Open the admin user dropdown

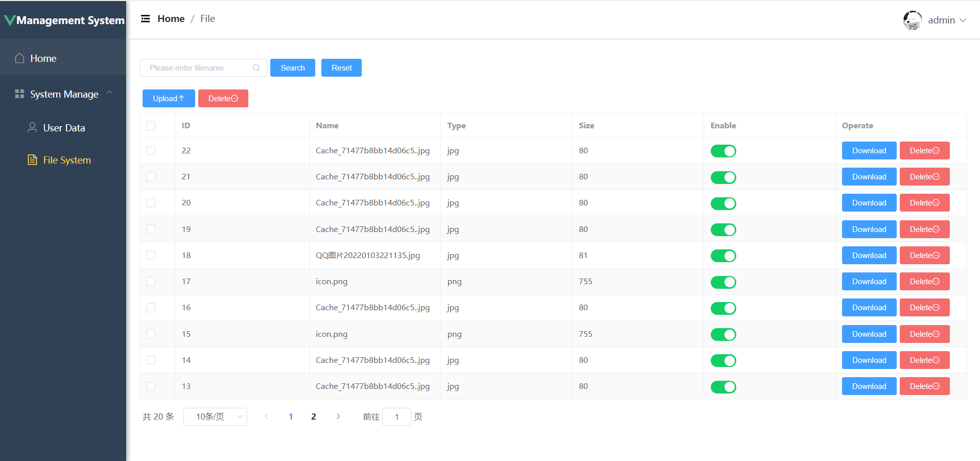click(x=947, y=20)
